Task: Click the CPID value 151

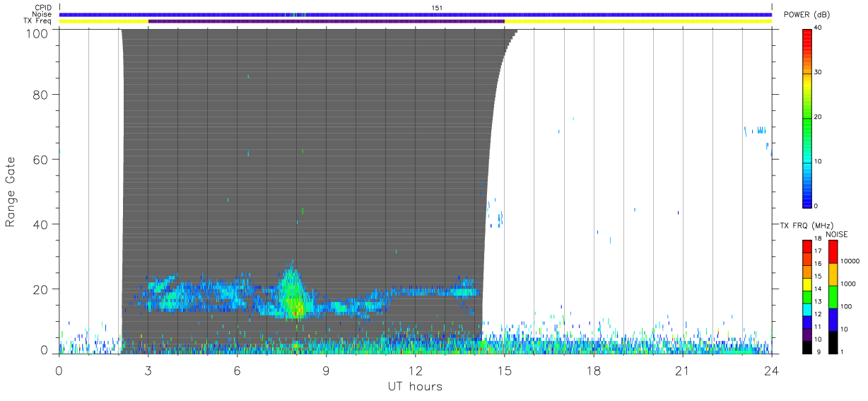Action: click(436, 8)
